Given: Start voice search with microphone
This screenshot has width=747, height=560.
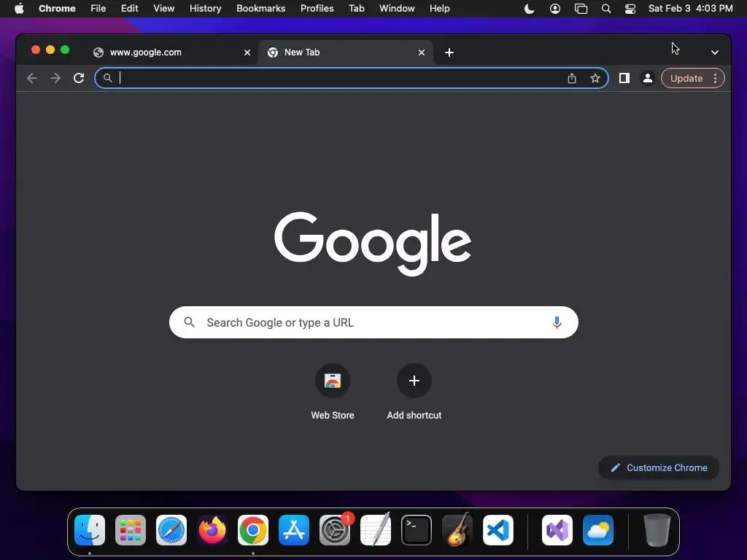Looking at the screenshot, I should (x=557, y=322).
